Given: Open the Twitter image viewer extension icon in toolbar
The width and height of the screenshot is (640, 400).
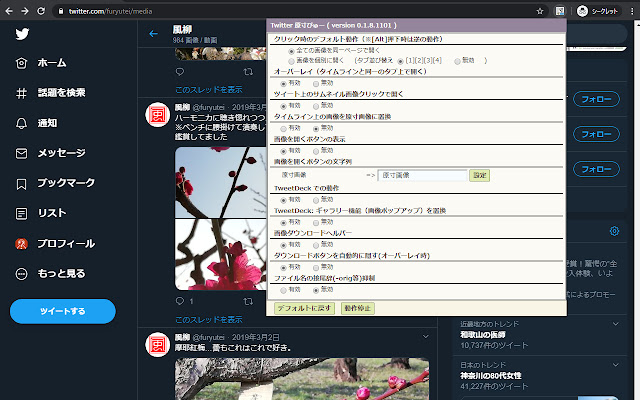Looking at the screenshot, I should click(x=560, y=11).
